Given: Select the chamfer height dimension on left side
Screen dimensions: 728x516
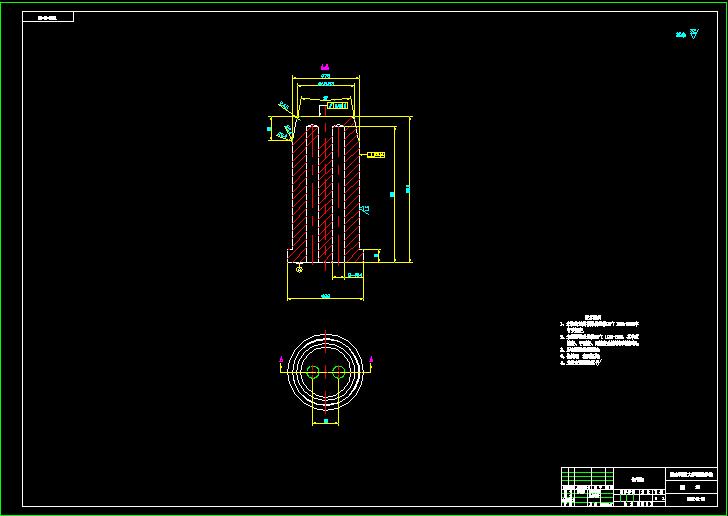Looking at the screenshot, I should (269, 129).
